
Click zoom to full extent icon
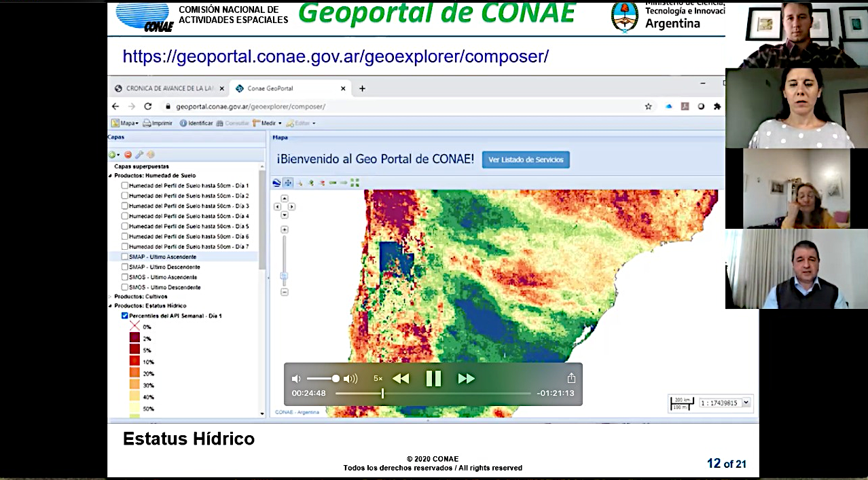tap(355, 183)
